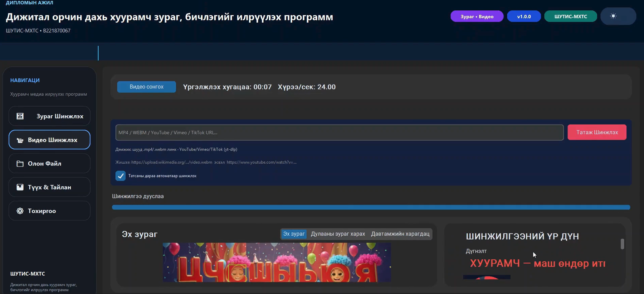Click the image icon beside Зураг Шинжлэх
The width and height of the screenshot is (644, 294).
[x=20, y=116]
